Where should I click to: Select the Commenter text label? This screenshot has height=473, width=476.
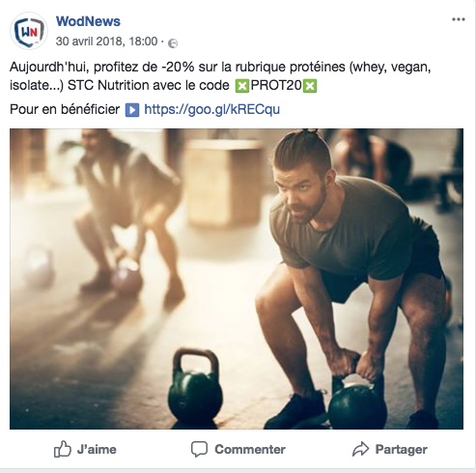250,450
